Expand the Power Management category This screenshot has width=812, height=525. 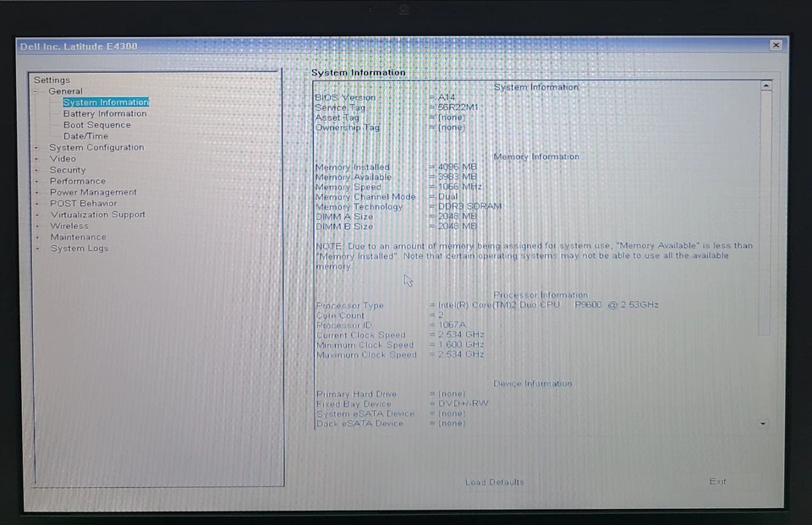(x=91, y=192)
